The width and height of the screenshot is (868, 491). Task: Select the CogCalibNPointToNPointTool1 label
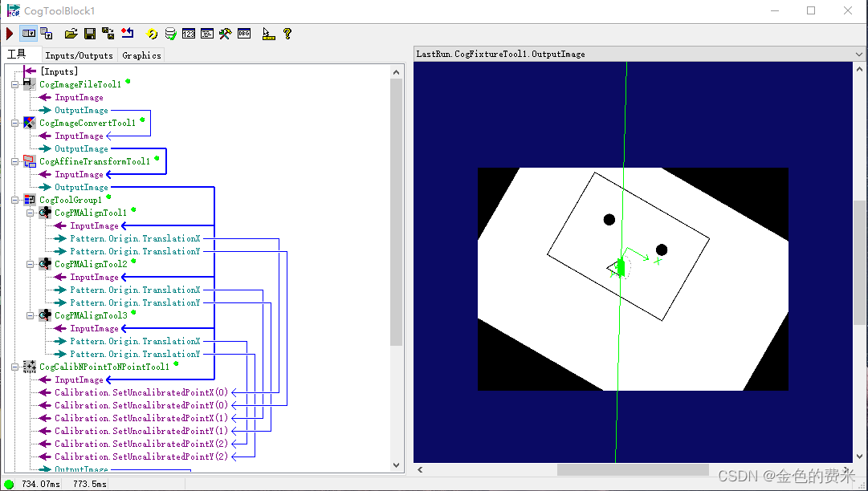(x=104, y=367)
